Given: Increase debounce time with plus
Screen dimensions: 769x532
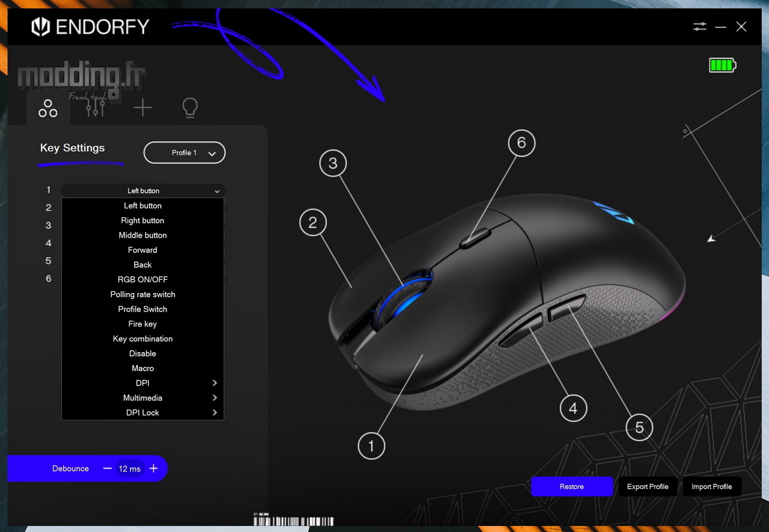Looking at the screenshot, I should pyautogui.click(x=153, y=468).
